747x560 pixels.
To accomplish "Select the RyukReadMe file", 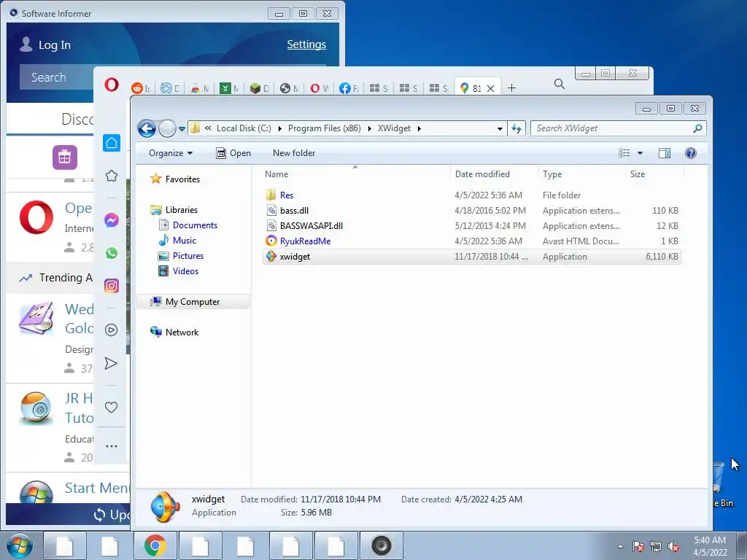I will click(x=471, y=241).
